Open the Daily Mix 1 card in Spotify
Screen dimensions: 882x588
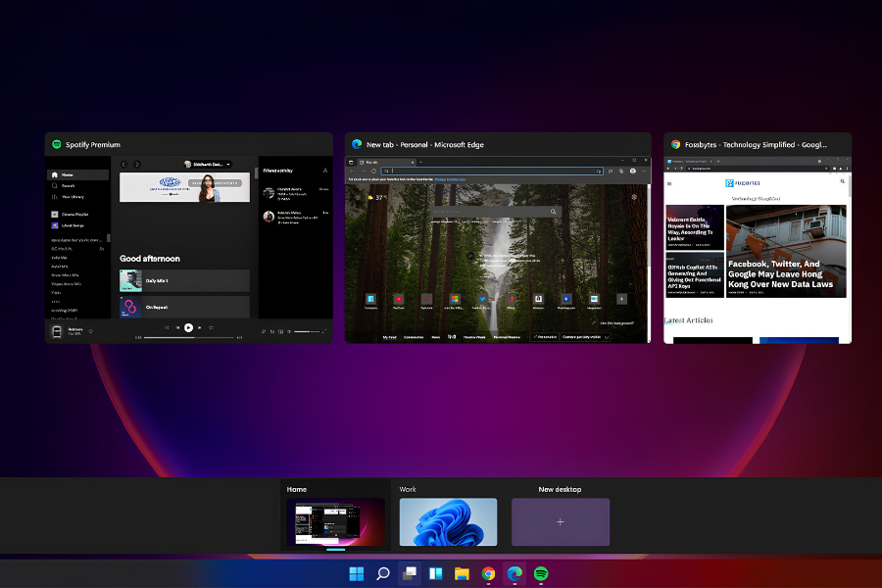point(184,281)
